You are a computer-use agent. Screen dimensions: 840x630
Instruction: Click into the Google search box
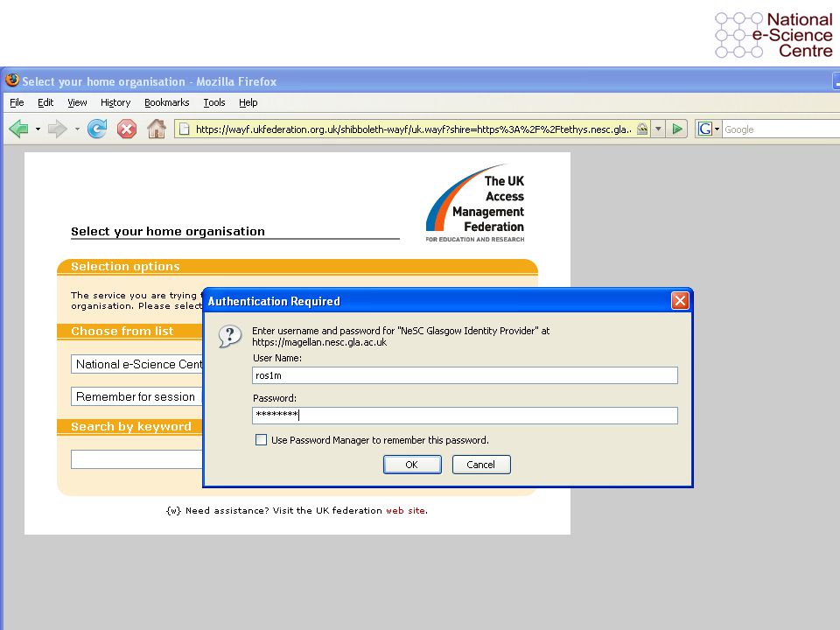tap(781, 129)
